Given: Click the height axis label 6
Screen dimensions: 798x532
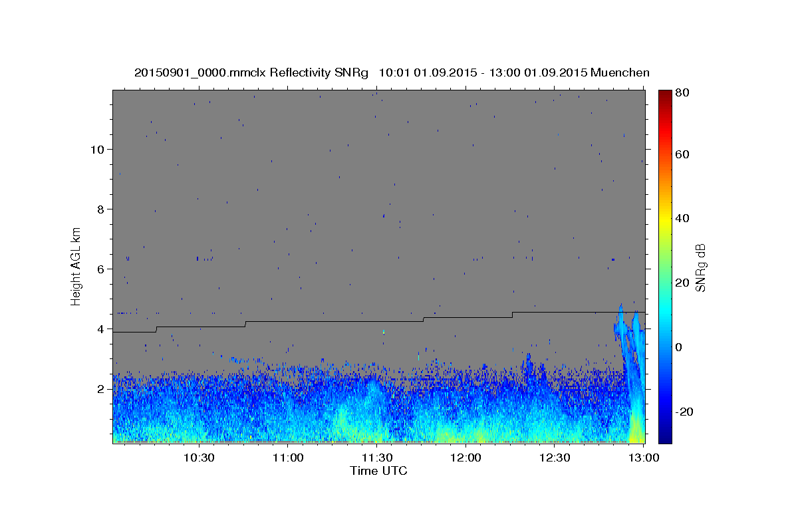Looking at the screenshot, I should pyautogui.click(x=100, y=269).
